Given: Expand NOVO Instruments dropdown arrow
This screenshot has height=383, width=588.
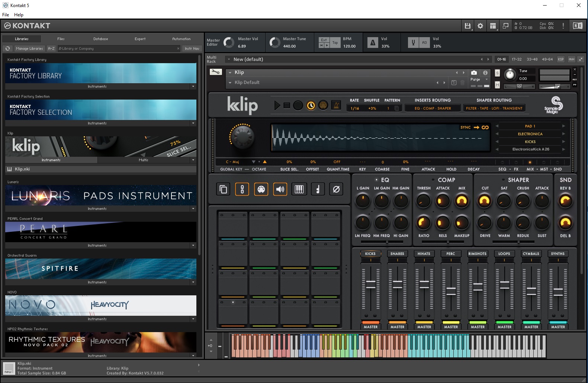Looking at the screenshot, I should point(193,319).
